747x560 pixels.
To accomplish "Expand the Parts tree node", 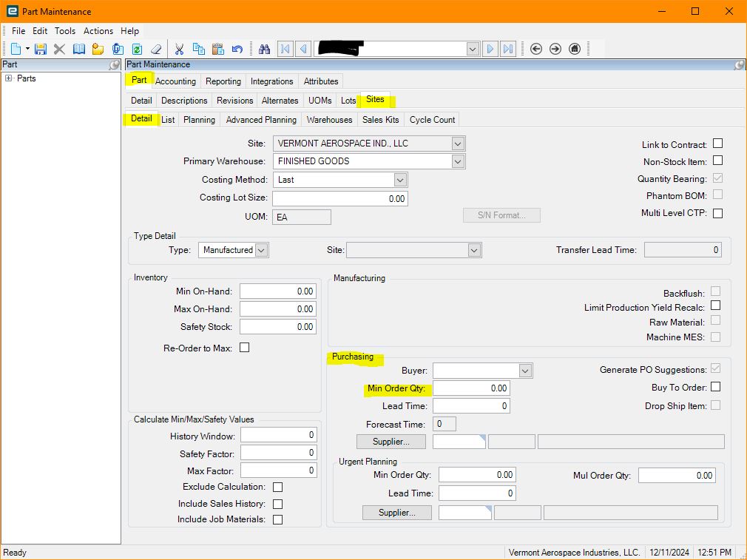I will (9, 78).
